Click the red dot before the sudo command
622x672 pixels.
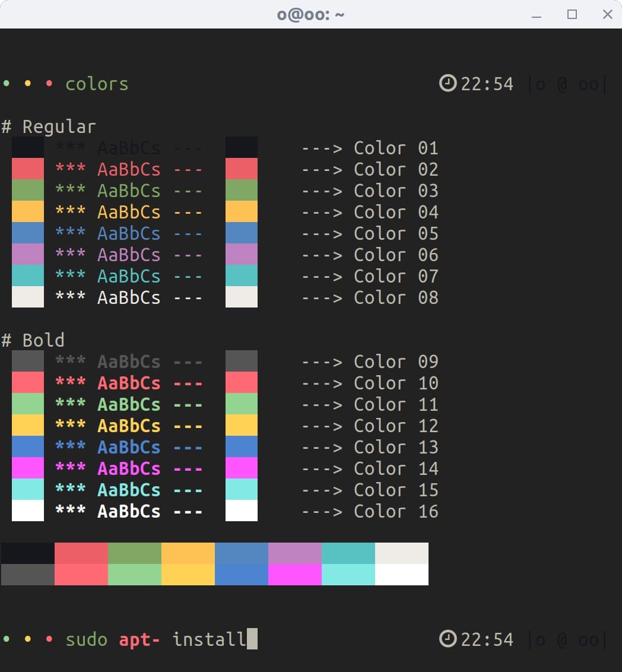click(x=49, y=639)
